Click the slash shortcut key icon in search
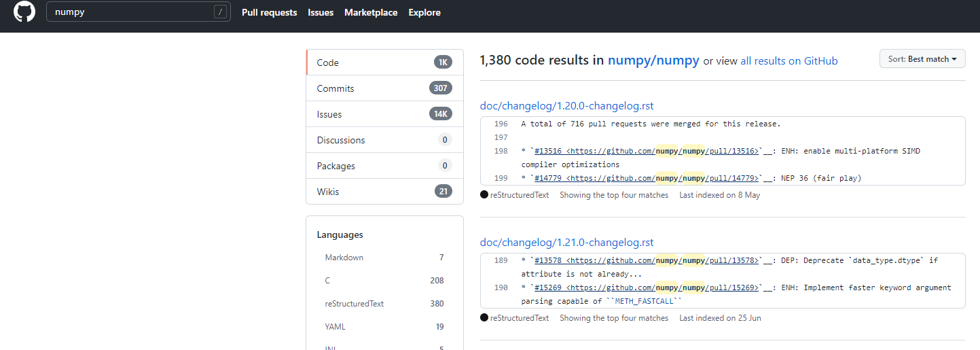Screen dimensions: 980x350 pyautogui.click(x=220, y=12)
